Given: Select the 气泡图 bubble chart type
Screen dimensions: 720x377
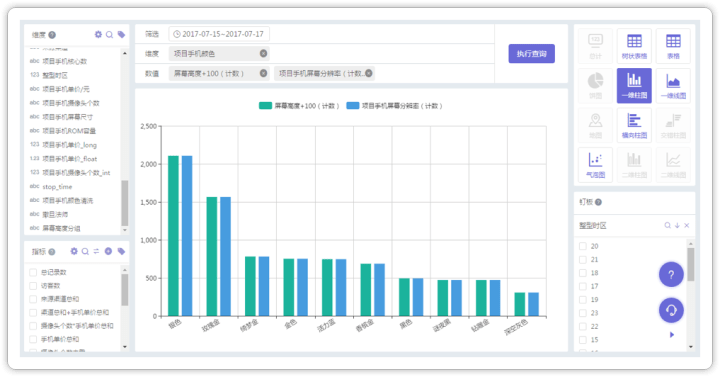Looking at the screenshot, I should [595, 165].
